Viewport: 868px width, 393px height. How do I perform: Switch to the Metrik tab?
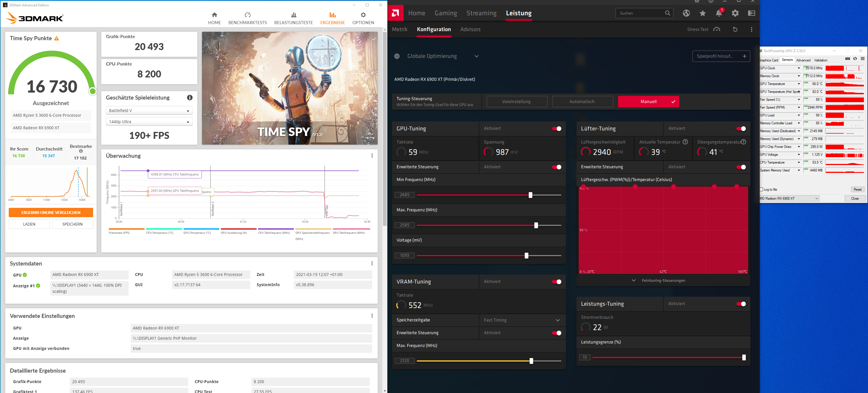pyautogui.click(x=400, y=30)
